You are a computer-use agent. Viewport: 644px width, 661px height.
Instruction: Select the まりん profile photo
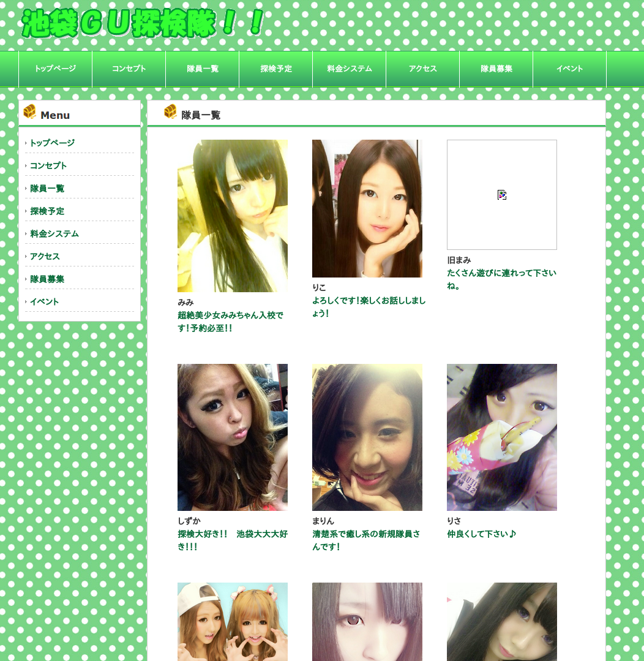367,437
